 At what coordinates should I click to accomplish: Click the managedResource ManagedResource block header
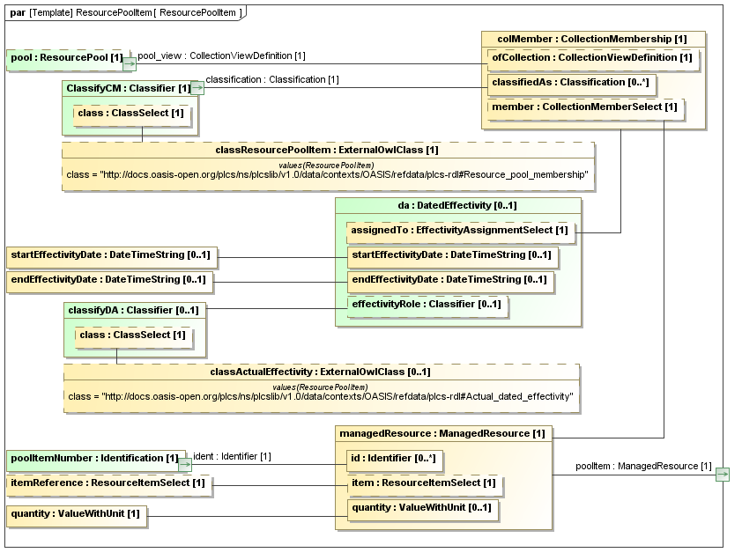[442, 433]
